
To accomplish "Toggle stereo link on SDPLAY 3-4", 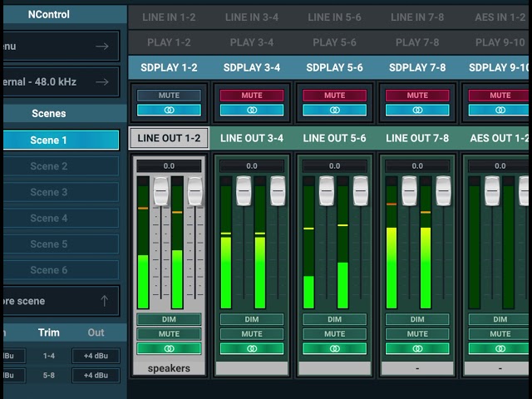I will point(252,110).
